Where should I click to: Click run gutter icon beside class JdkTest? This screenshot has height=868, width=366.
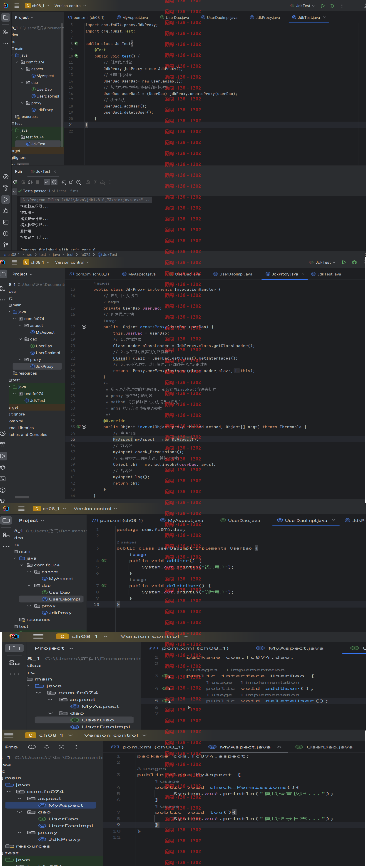pyautogui.click(x=76, y=44)
